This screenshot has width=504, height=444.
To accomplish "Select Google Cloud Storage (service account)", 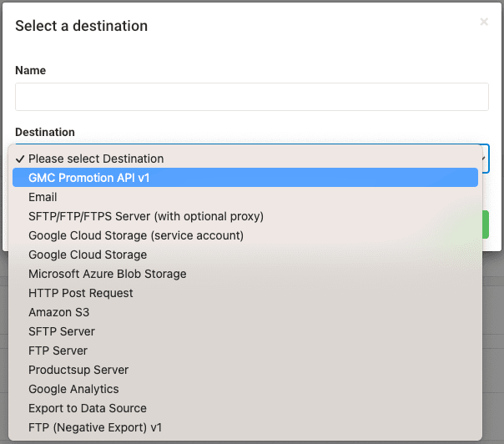I will coord(245,235).
